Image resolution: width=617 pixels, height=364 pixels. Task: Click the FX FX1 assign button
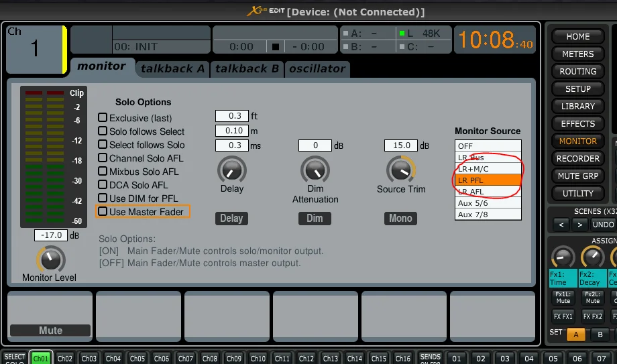coord(563,316)
